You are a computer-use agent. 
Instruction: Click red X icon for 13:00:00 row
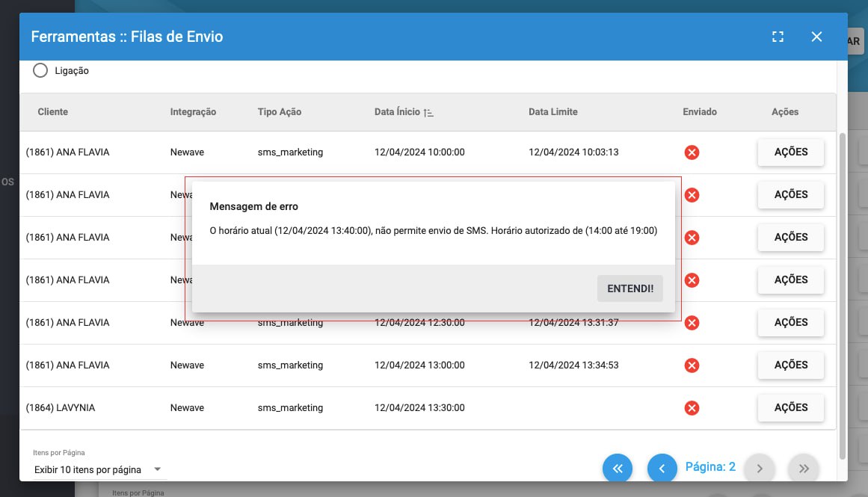pos(692,365)
